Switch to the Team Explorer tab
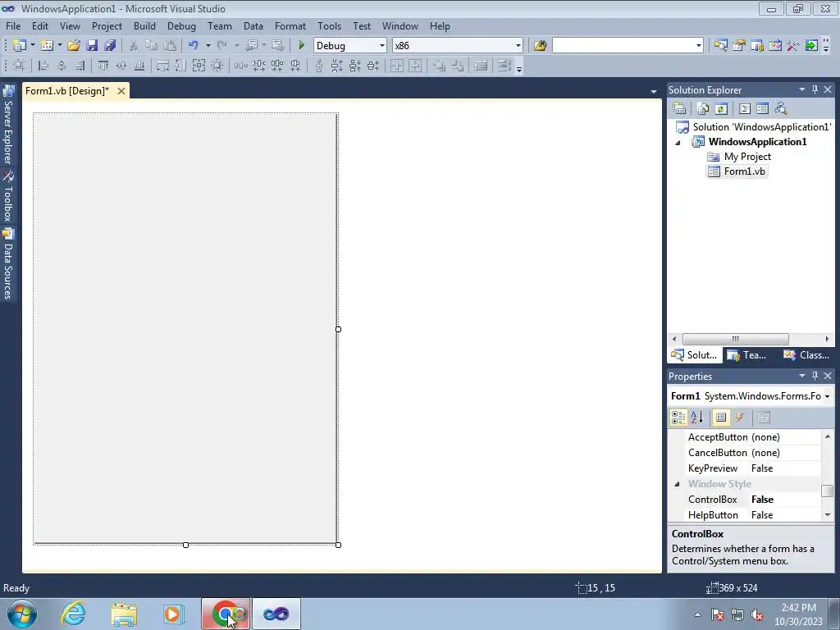 pyautogui.click(x=748, y=355)
